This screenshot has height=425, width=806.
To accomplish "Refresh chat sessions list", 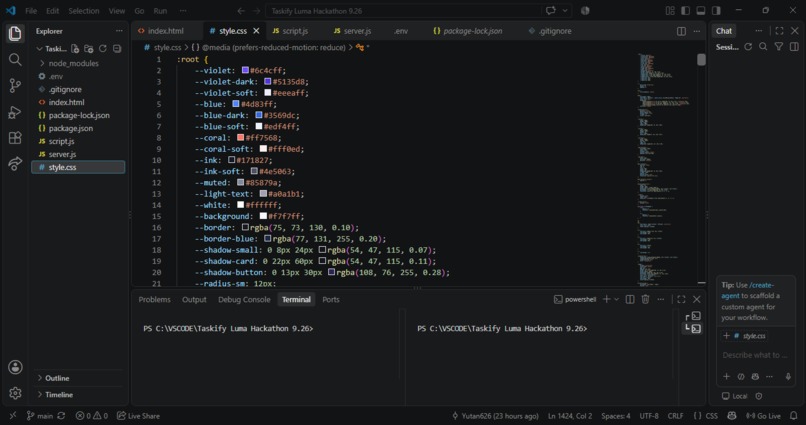I will 748,47.
